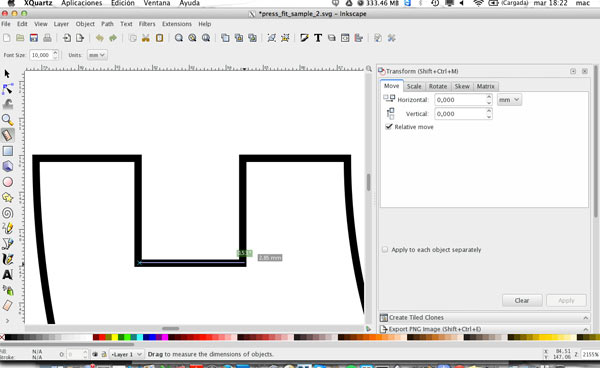
Task: Open the Units dropdown in tool controls
Action: pos(97,55)
